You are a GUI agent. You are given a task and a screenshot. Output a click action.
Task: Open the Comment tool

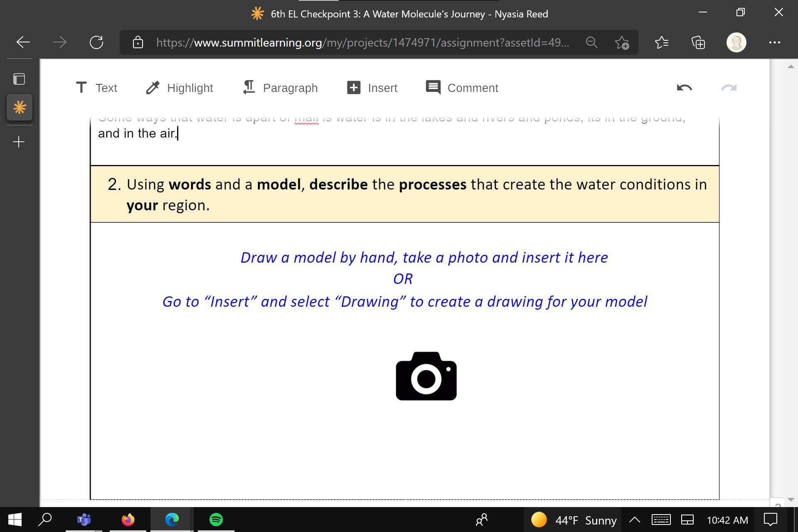tap(462, 88)
